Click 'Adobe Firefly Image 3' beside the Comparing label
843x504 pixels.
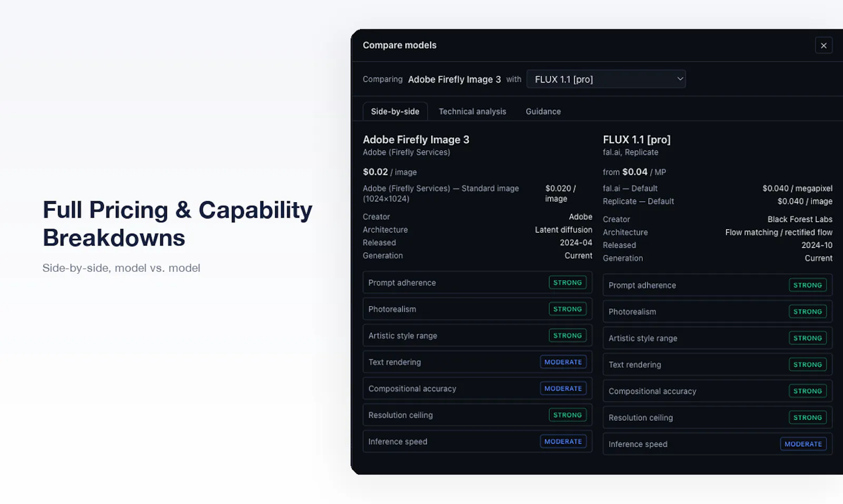click(454, 80)
